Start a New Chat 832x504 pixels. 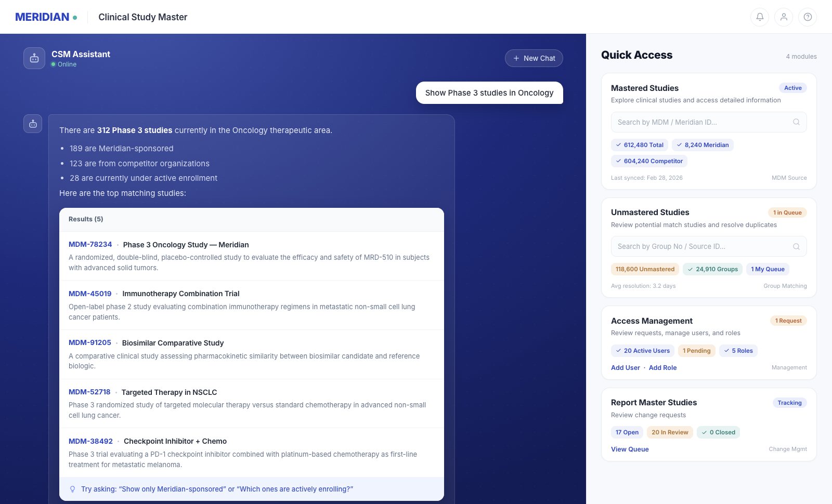point(534,58)
